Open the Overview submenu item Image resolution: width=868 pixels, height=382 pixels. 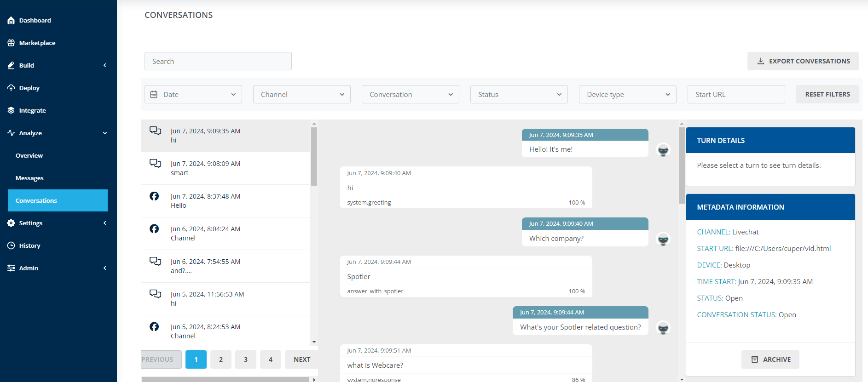coord(29,155)
